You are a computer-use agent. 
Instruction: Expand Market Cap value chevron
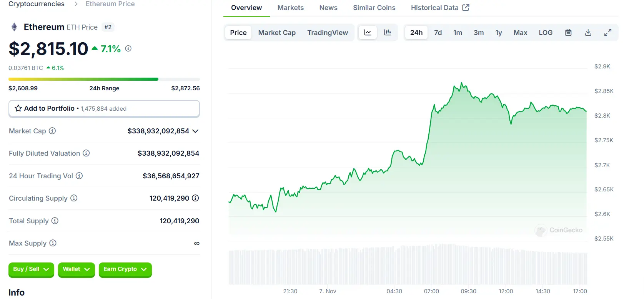click(195, 131)
